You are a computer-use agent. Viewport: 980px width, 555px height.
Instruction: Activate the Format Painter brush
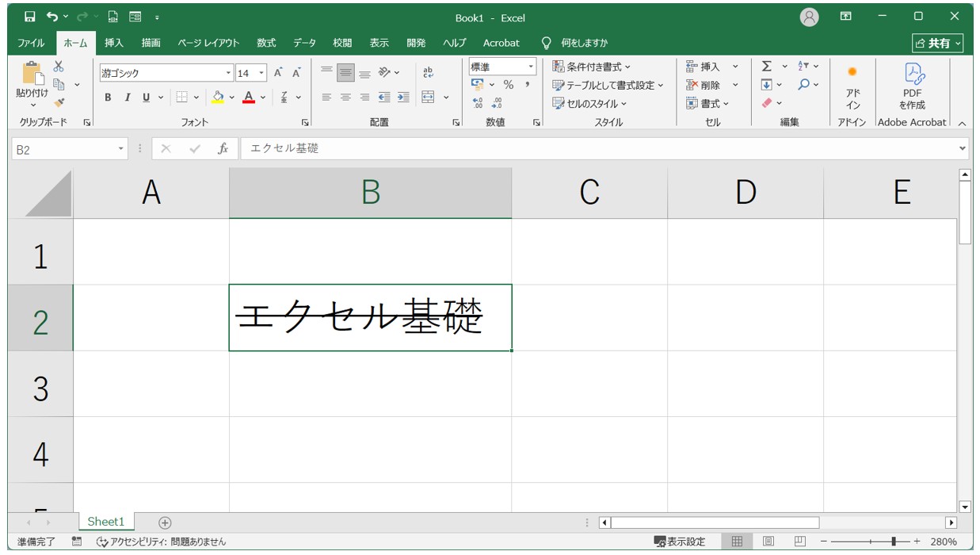[59, 102]
